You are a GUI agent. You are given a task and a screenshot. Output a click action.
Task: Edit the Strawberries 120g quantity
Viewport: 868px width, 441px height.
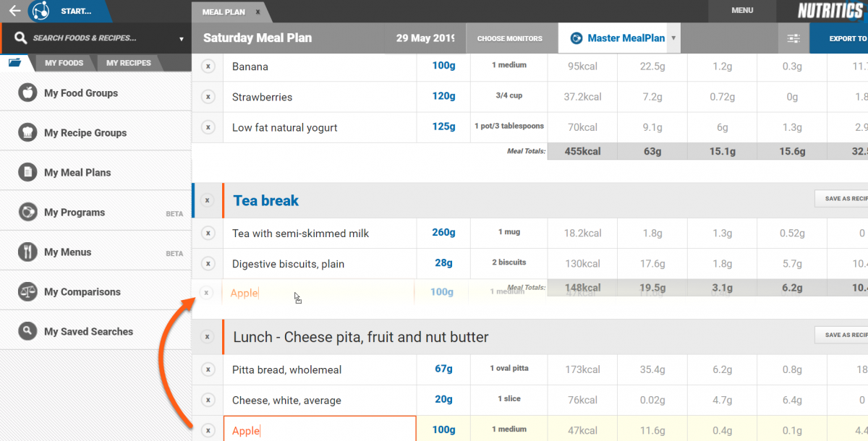(443, 97)
